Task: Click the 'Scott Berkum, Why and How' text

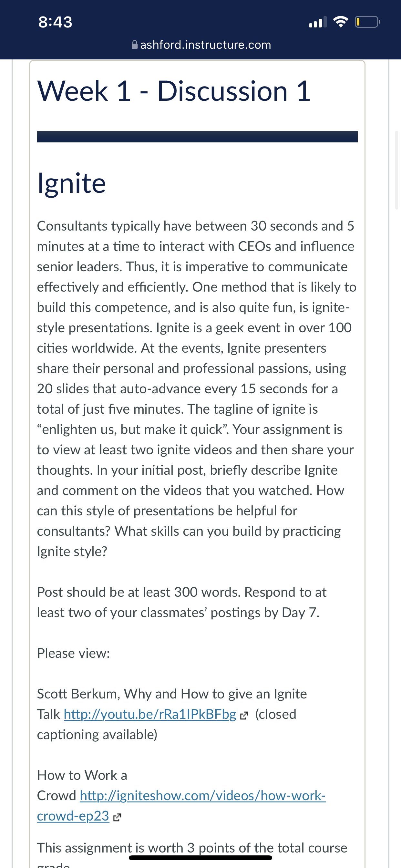Action: 172,694
